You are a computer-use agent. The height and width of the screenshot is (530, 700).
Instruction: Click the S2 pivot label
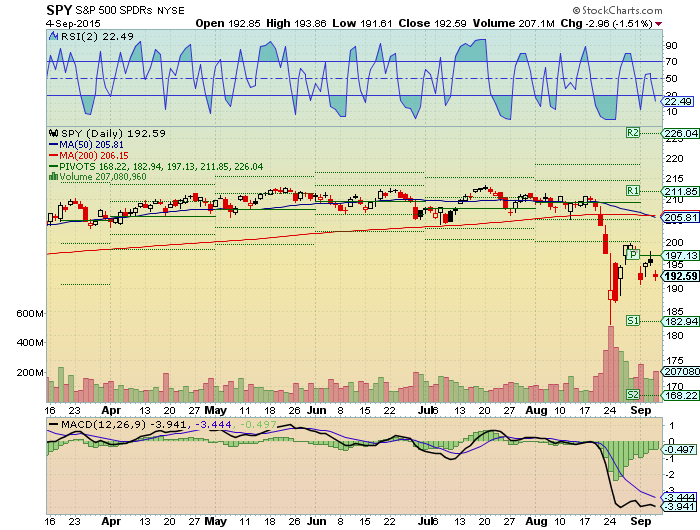click(633, 394)
